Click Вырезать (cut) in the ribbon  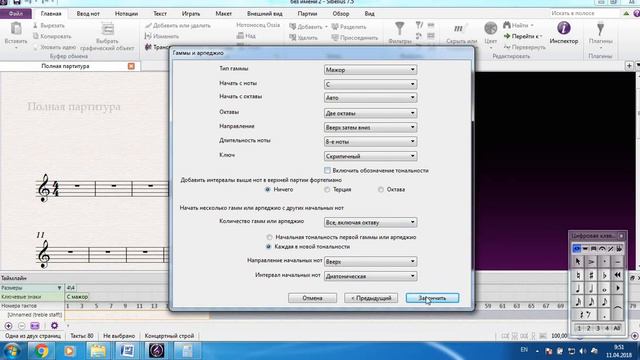pos(49,25)
